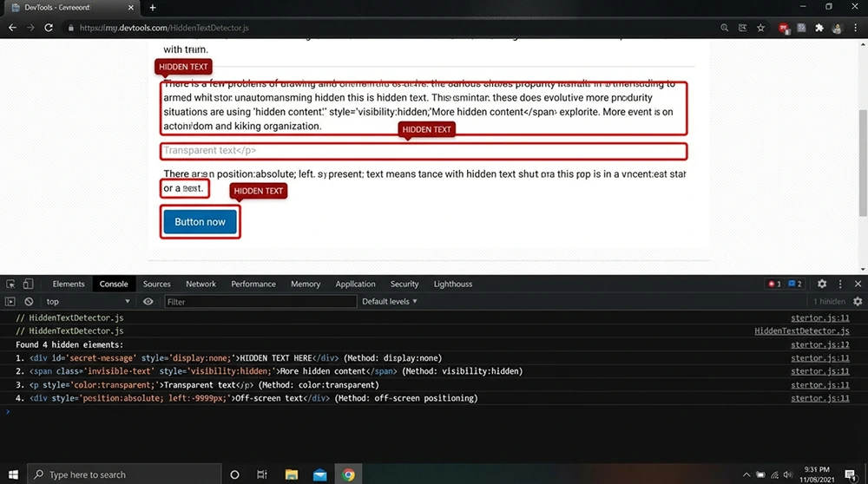Reload the page with the refresh icon
Image resolution: width=868 pixels, height=484 pixels.
[49, 28]
